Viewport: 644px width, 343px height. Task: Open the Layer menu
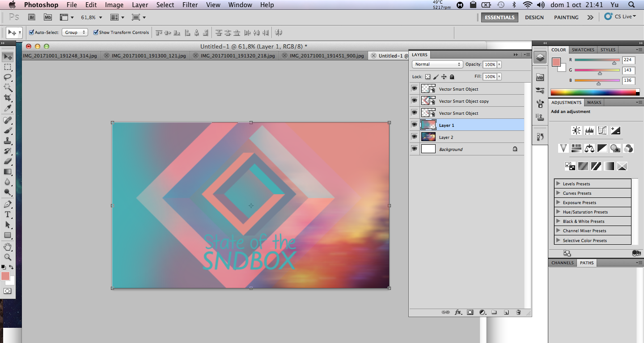tap(140, 5)
